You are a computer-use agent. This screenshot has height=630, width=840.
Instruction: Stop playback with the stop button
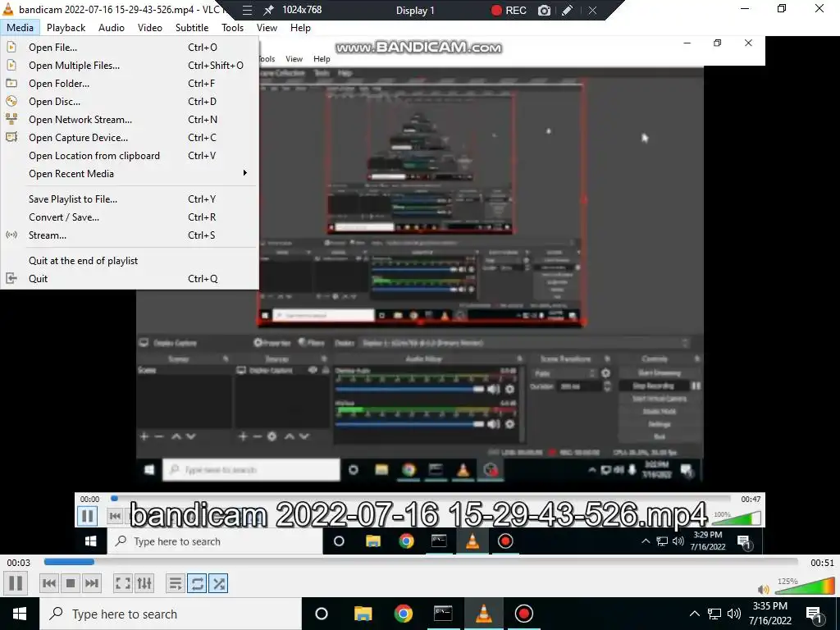[x=71, y=583]
